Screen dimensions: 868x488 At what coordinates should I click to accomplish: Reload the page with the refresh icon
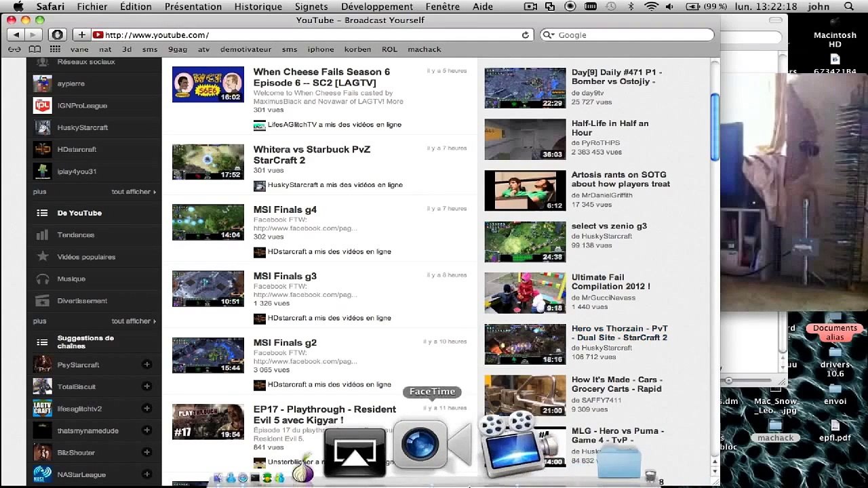(x=525, y=35)
